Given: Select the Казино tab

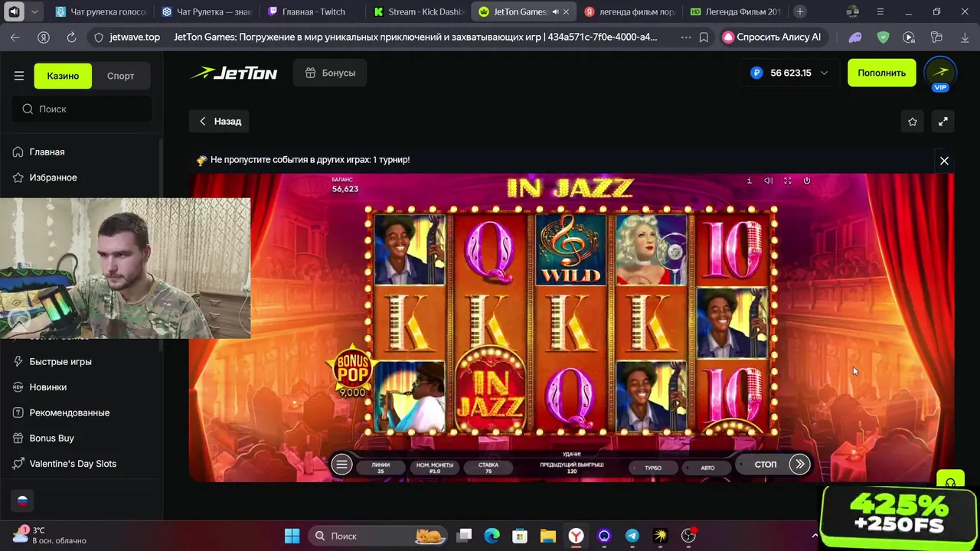Looking at the screenshot, I should (x=63, y=76).
